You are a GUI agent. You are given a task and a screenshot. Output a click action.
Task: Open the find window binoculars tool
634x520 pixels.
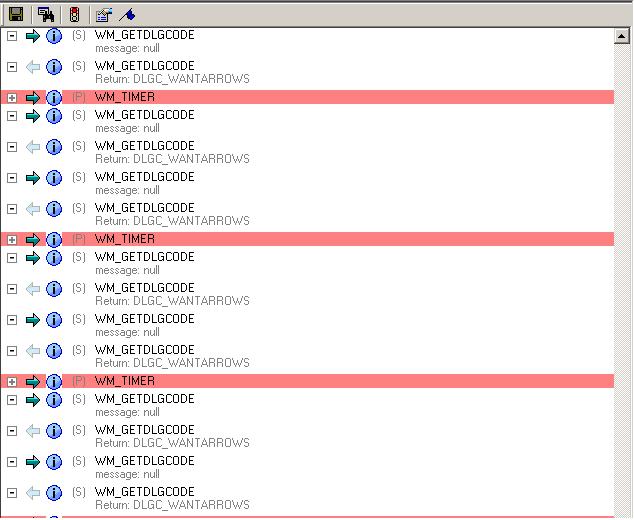tap(46, 15)
